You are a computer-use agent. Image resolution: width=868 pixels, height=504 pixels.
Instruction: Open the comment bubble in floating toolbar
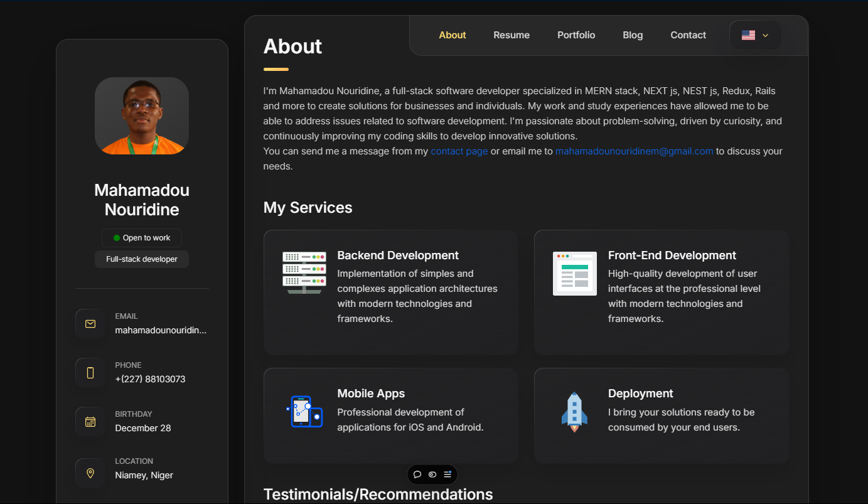pyautogui.click(x=417, y=475)
